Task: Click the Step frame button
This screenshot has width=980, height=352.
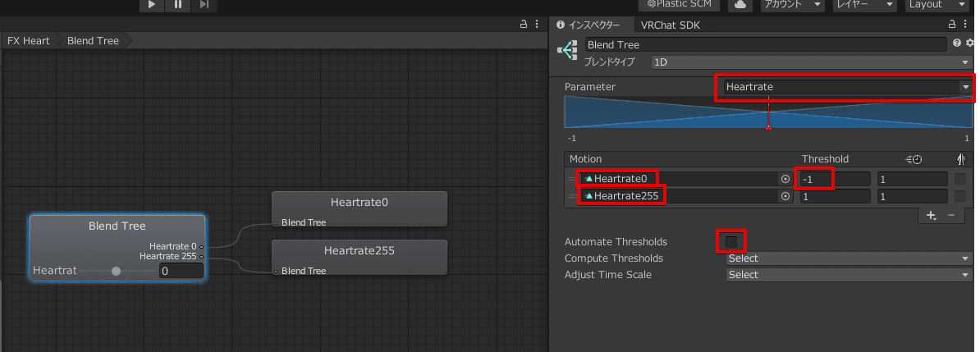Action: click(x=204, y=5)
